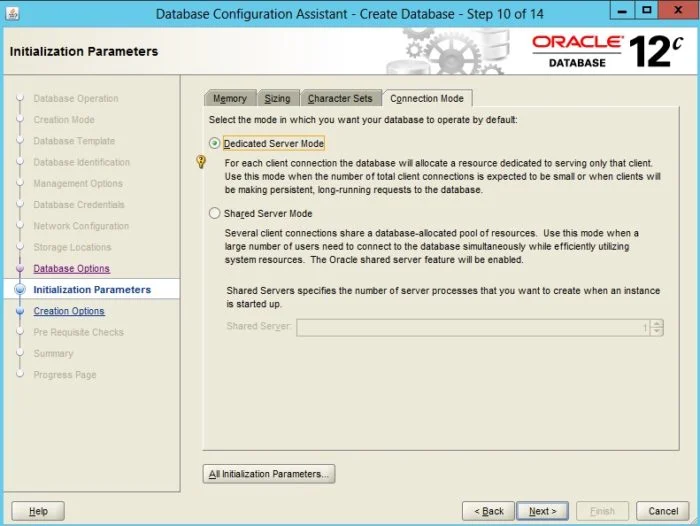Click the Oracle Database 12c logo
Viewport: 700px width, 526px height.
pyautogui.click(x=608, y=51)
